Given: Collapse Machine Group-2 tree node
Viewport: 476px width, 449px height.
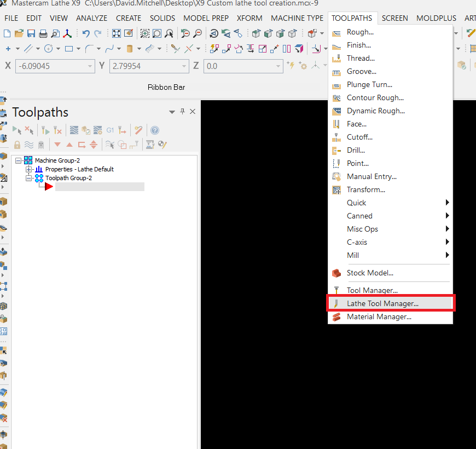Looking at the screenshot, I should tap(19, 160).
